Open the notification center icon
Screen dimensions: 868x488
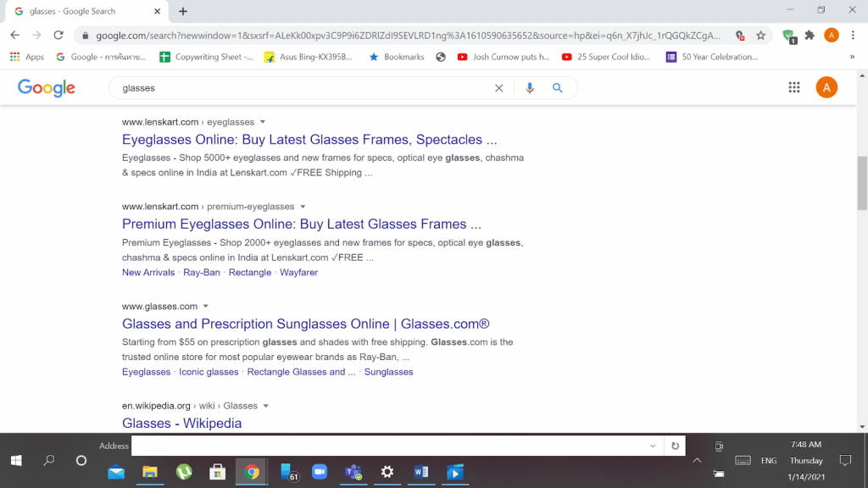845,460
